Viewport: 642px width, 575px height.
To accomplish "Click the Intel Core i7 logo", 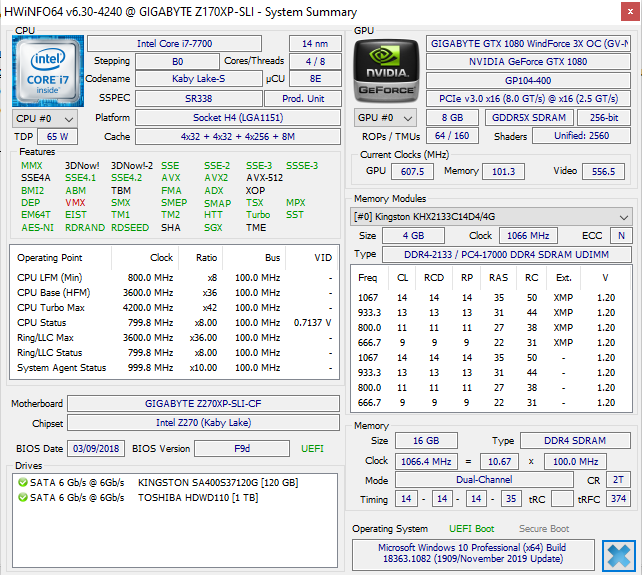I will (48, 71).
